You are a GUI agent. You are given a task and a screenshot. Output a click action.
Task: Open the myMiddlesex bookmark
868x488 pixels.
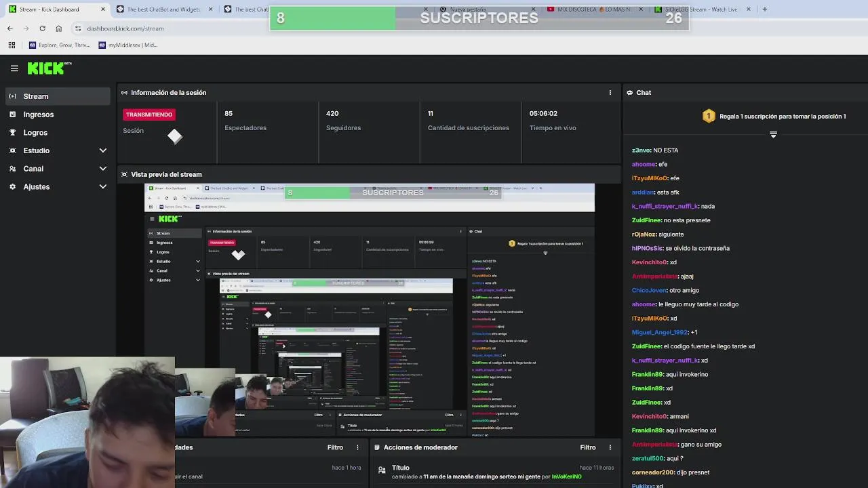[x=128, y=45]
